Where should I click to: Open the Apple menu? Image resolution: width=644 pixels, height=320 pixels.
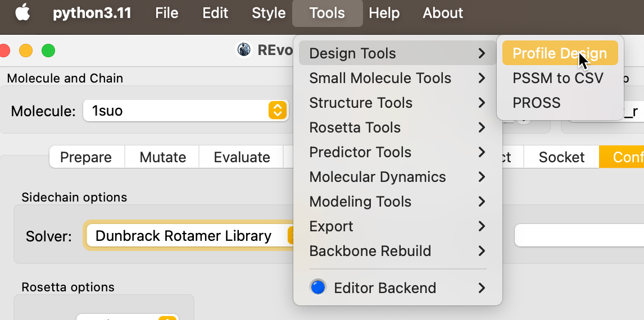(22, 13)
